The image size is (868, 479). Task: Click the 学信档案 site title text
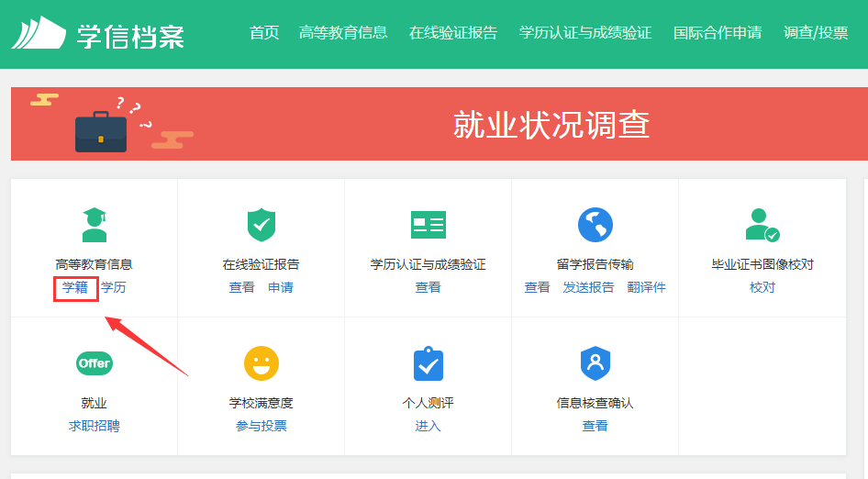(x=130, y=37)
